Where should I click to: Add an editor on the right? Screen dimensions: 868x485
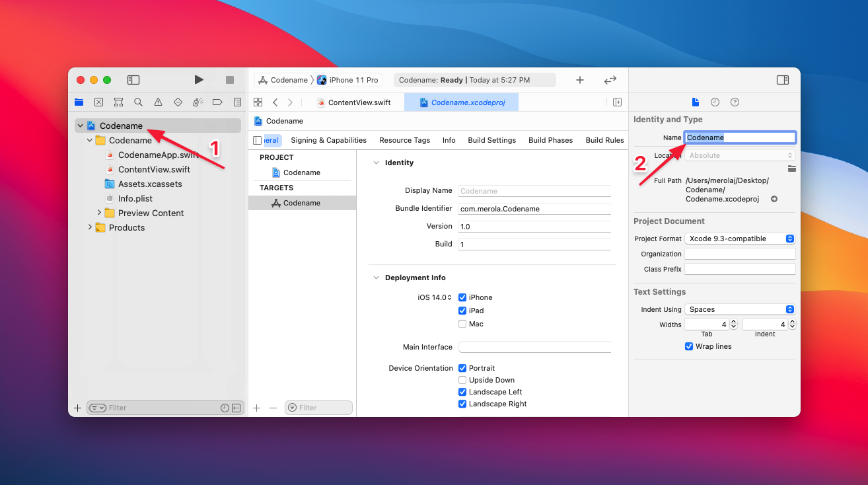point(617,102)
